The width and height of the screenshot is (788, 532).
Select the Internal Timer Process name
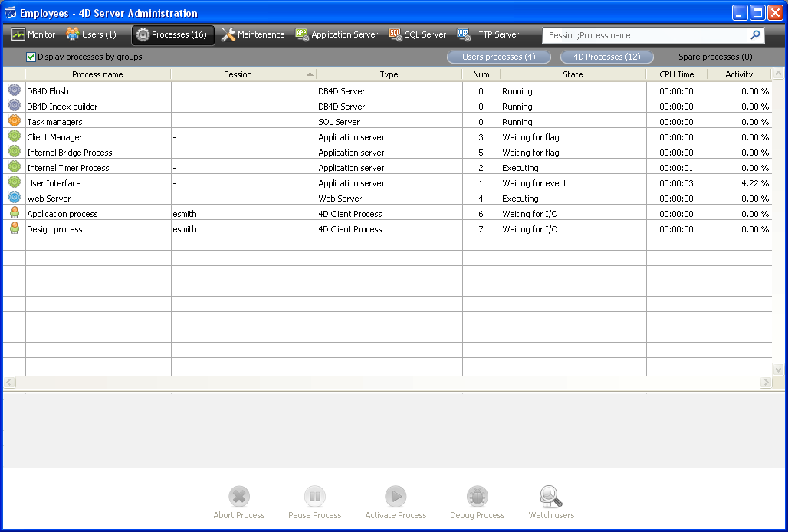[x=68, y=168]
